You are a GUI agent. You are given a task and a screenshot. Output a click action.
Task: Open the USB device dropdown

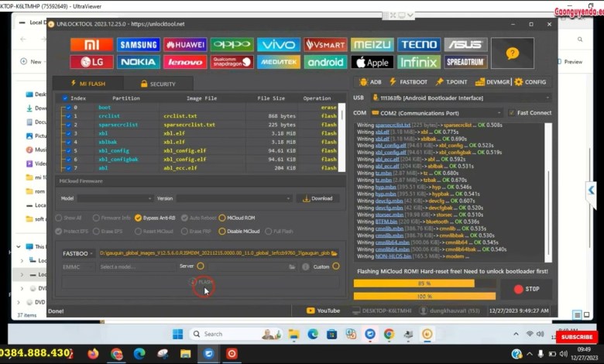tap(461, 98)
